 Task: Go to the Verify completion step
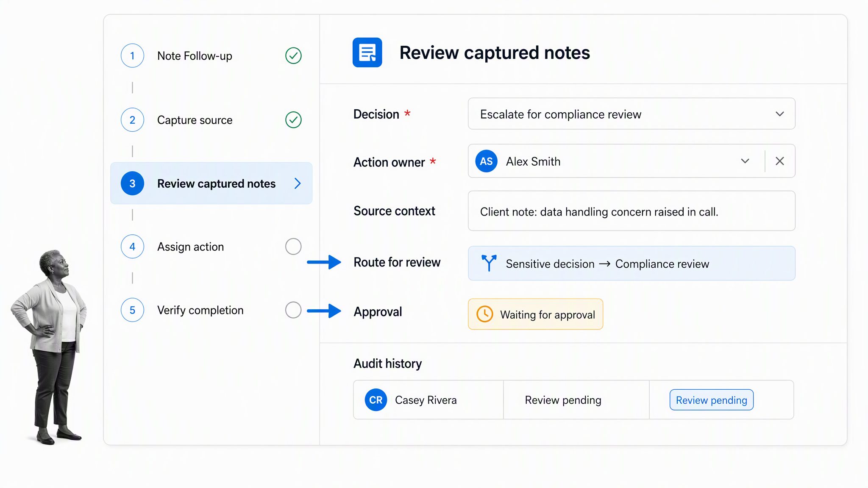[200, 311]
